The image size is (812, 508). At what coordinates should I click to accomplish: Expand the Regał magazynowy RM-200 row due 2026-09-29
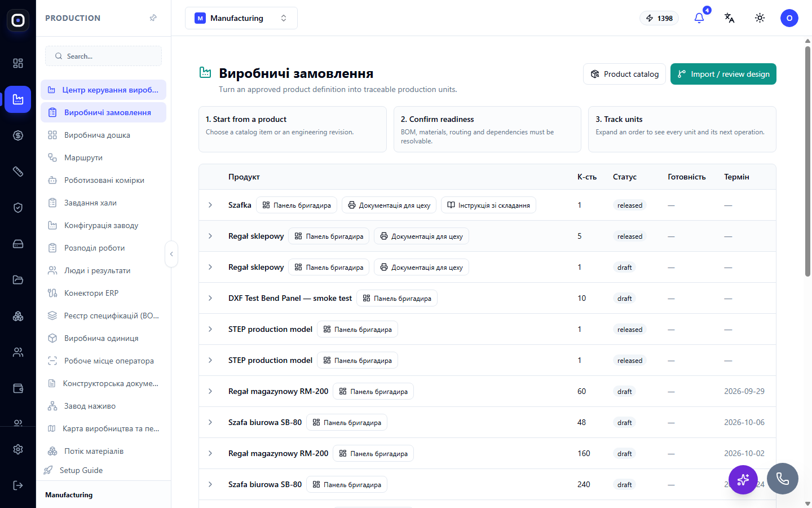click(x=210, y=391)
